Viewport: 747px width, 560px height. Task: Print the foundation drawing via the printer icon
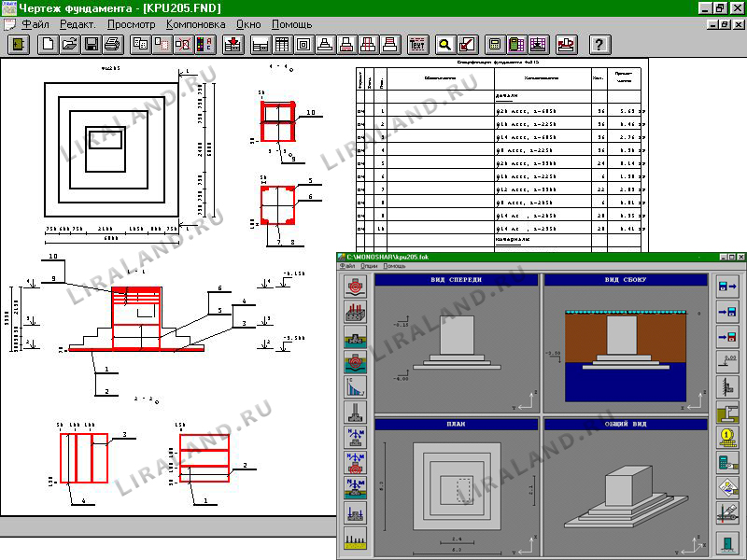click(113, 44)
